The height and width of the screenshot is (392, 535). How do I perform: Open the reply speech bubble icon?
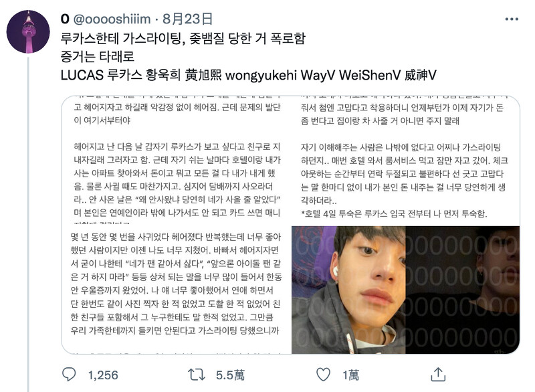click(69, 375)
